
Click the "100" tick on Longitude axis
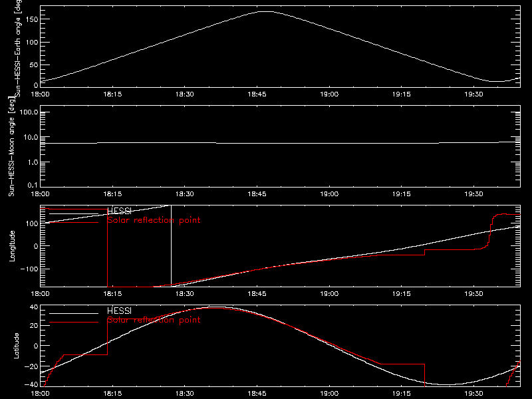(32, 223)
